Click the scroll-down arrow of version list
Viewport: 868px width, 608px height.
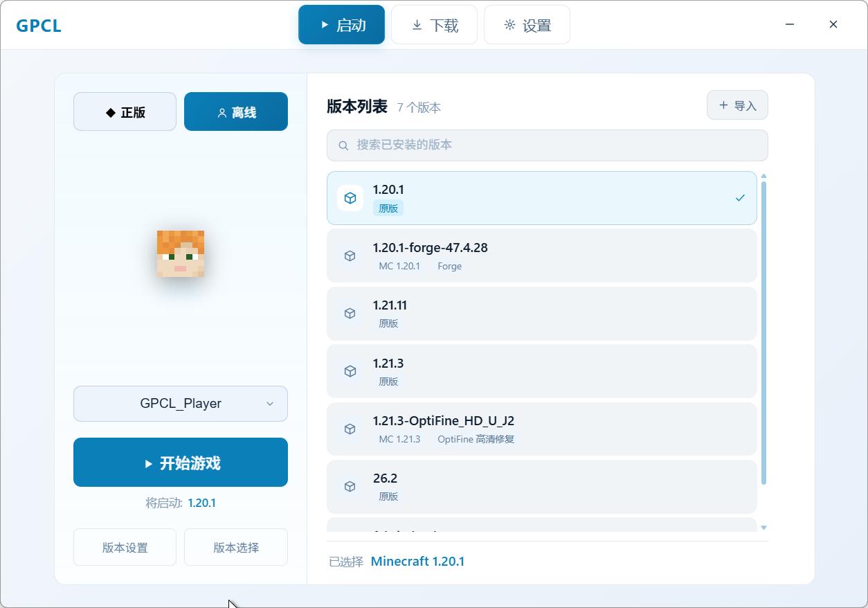[x=763, y=528]
